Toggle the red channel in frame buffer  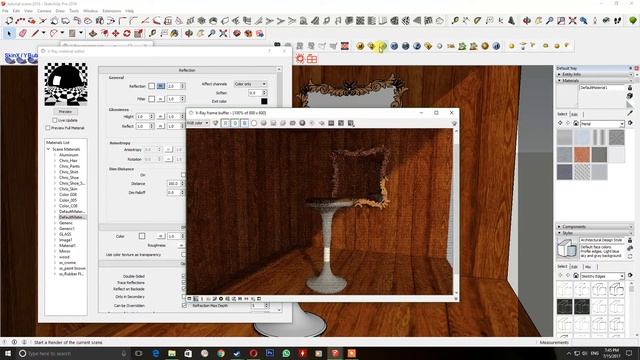(x=225, y=123)
